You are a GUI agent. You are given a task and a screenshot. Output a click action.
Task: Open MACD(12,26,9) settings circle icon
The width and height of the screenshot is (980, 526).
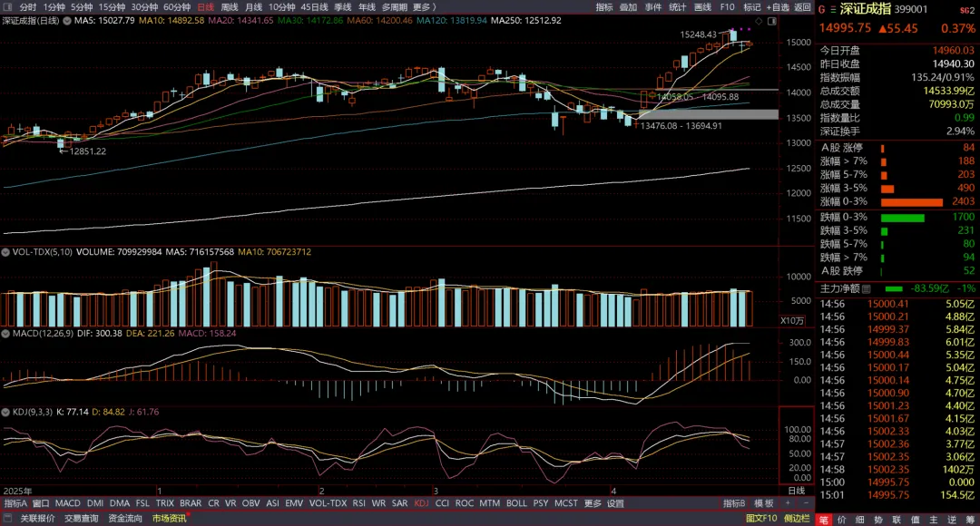(x=5, y=334)
